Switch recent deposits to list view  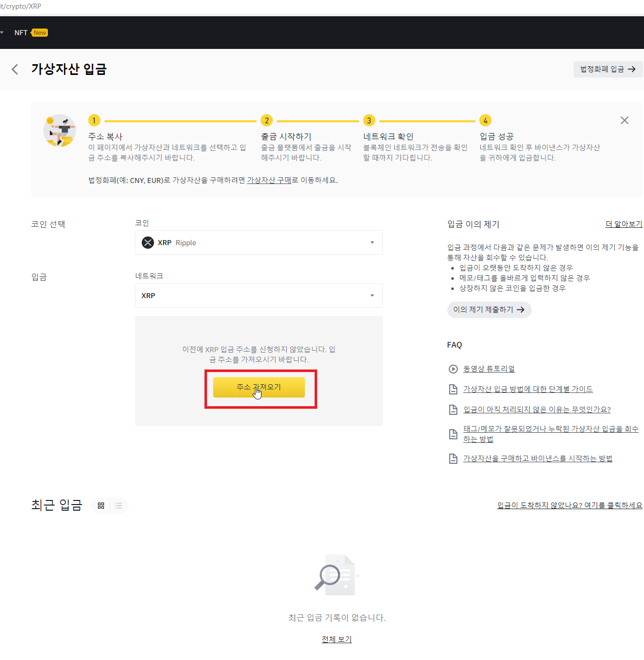pyautogui.click(x=118, y=506)
